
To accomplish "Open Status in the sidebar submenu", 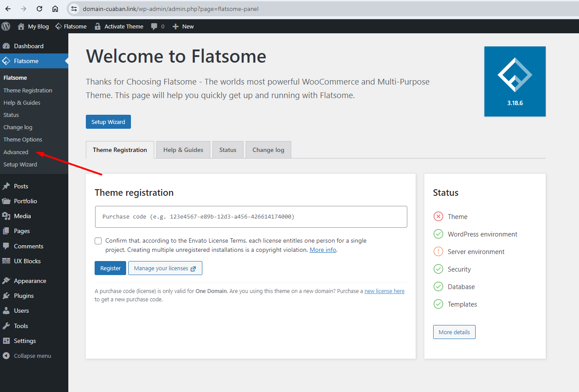I will (x=11, y=115).
